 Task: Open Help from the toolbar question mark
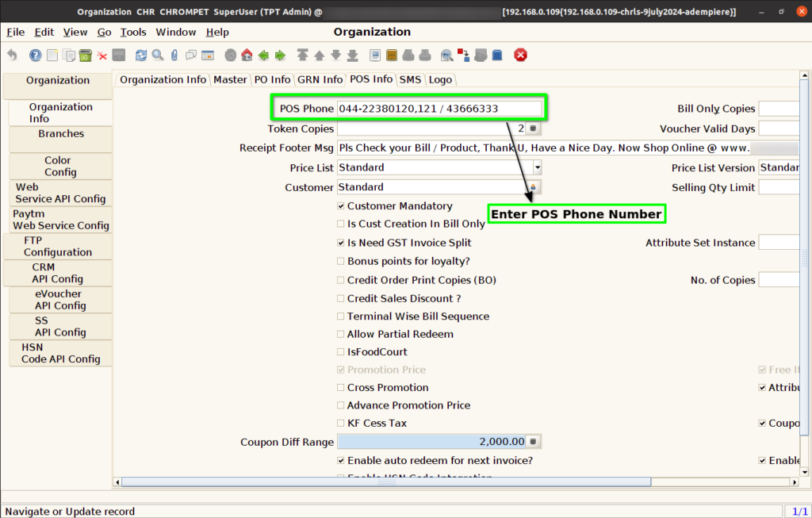point(35,55)
